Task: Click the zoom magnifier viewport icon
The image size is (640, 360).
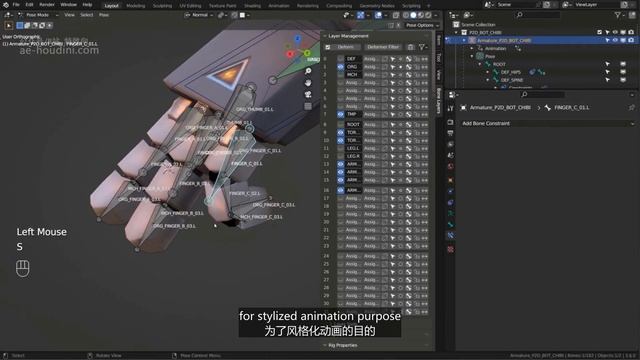Action: (x=308, y=71)
